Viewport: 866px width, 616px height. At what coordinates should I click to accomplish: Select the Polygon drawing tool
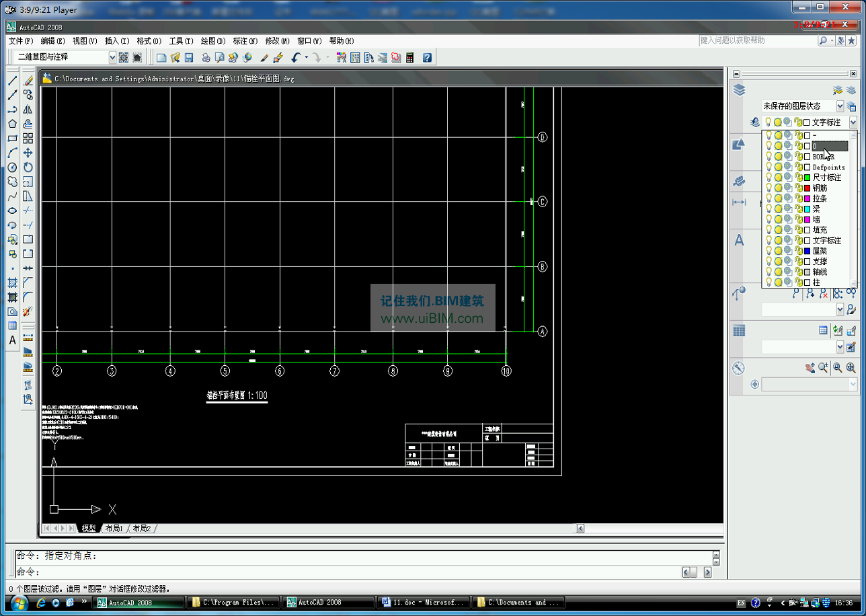(12, 124)
